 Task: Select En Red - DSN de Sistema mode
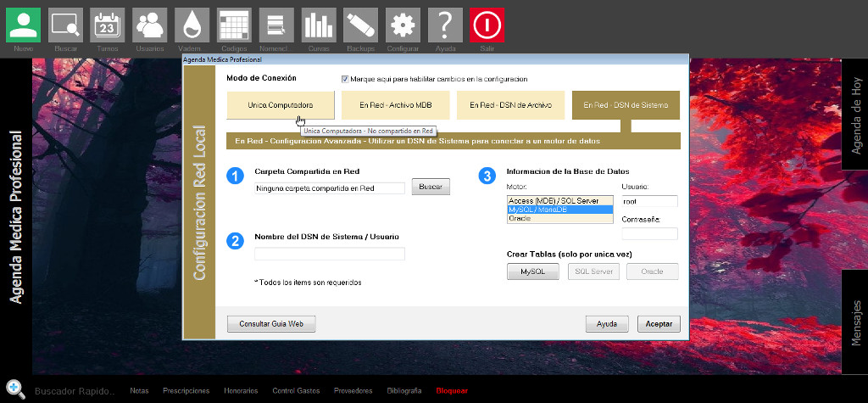pyautogui.click(x=626, y=104)
